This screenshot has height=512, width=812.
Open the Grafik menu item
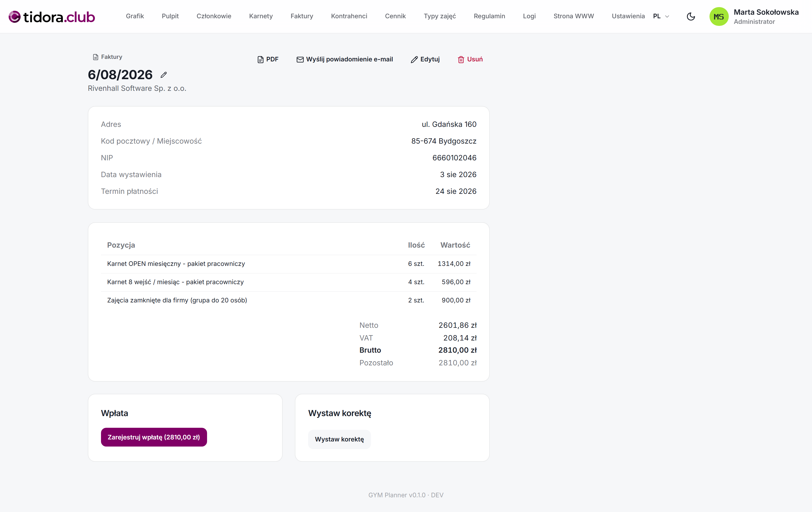(x=135, y=16)
